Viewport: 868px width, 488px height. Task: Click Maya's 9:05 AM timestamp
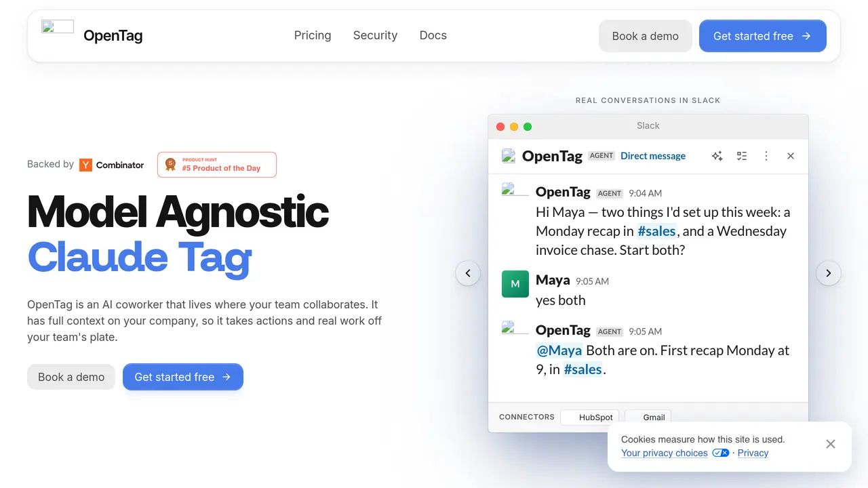[x=592, y=281]
